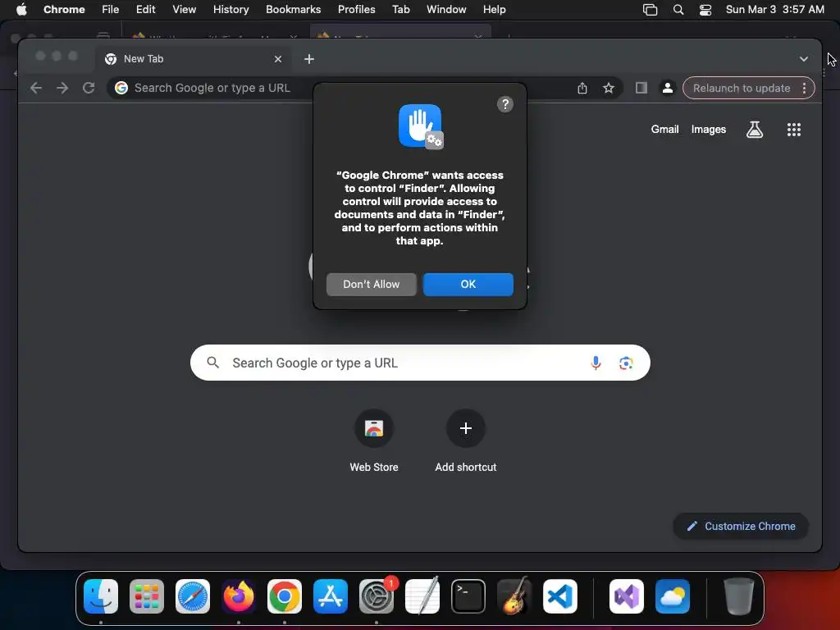
Task: Open Finder from the Dock
Action: coord(101,596)
